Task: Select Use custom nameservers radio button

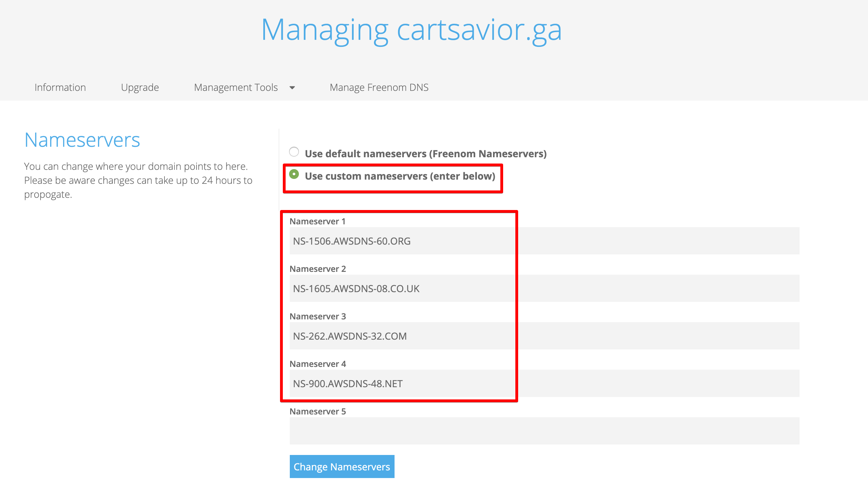Action: [x=294, y=174]
